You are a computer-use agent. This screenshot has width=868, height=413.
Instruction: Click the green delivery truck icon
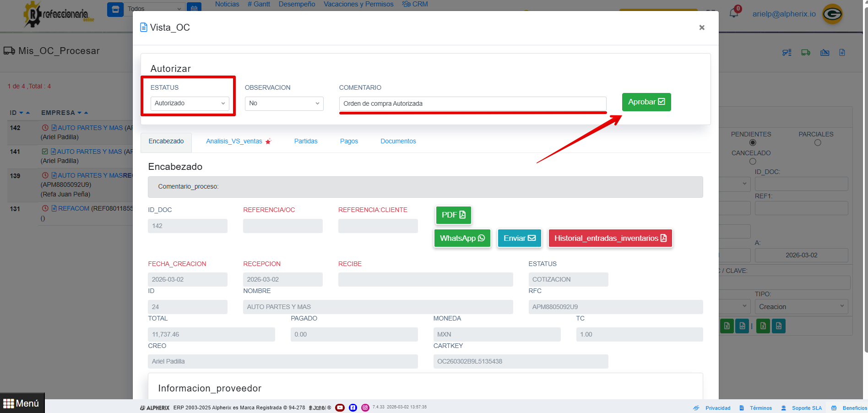(x=806, y=53)
